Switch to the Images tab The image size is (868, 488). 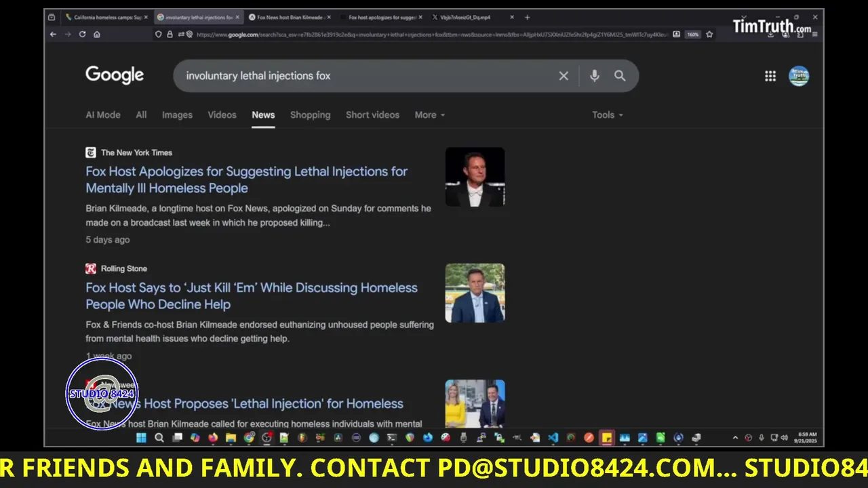pyautogui.click(x=177, y=115)
